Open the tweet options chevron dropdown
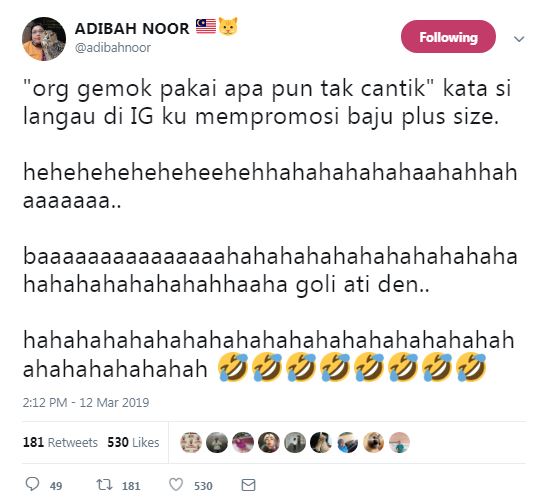Viewport: 542px width, 503px height. coord(519,39)
